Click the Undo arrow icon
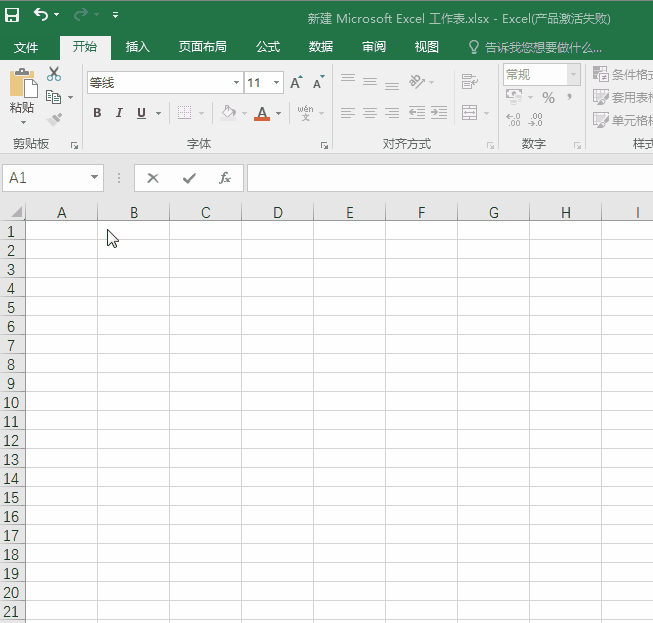The image size is (653, 623). coord(40,15)
